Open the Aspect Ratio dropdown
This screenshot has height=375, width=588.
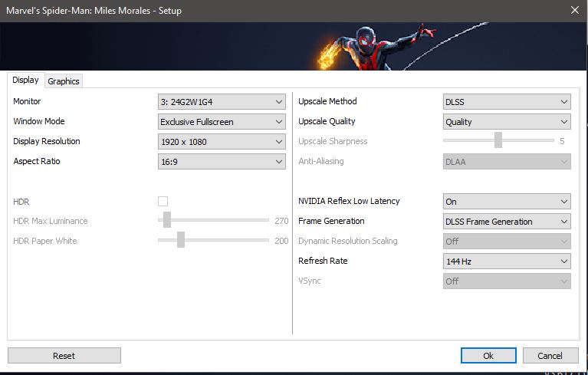222,162
